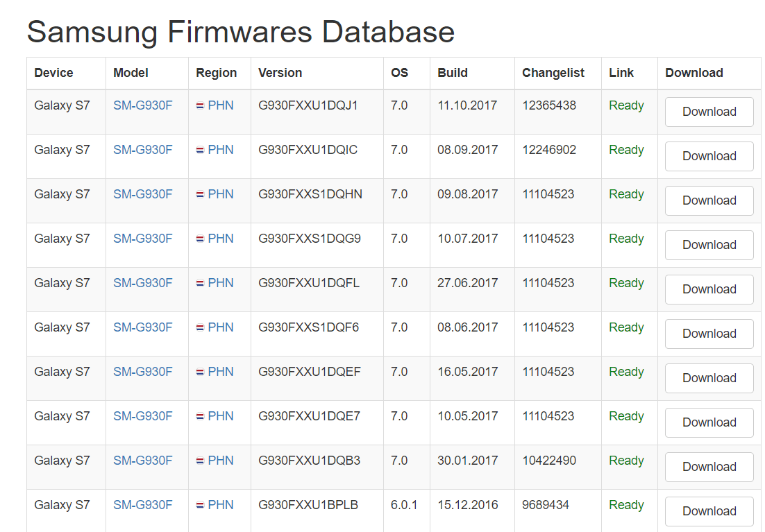This screenshot has height=532, width=765.
Task: Click the Ready status for G930FXXU1DQJ1
Action: pos(626,105)
